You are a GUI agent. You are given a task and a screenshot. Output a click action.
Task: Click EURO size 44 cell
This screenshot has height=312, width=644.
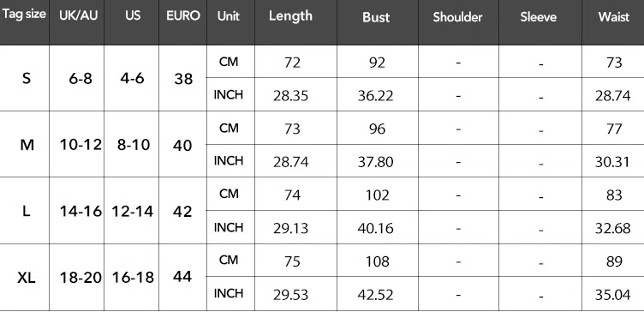pos(182,277)
